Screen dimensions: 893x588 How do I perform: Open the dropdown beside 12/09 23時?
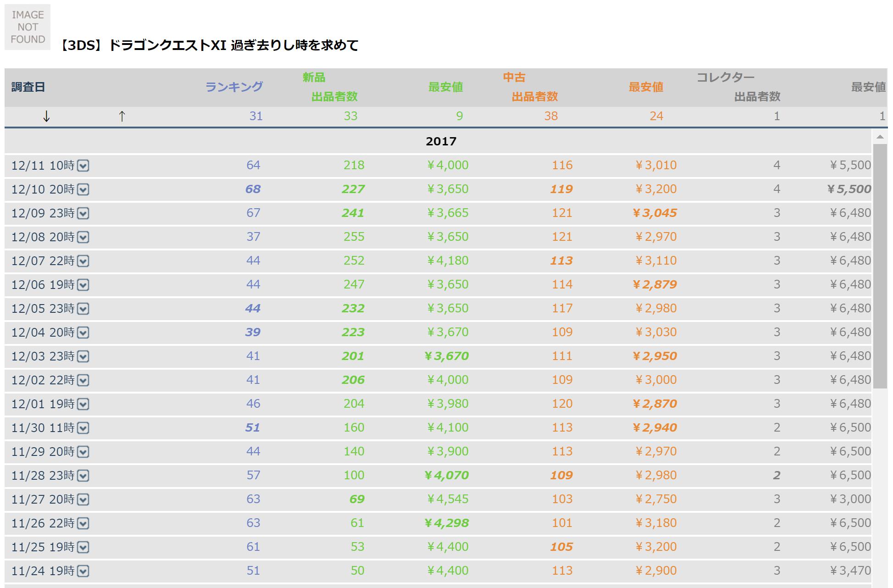[x=83, y=213]
